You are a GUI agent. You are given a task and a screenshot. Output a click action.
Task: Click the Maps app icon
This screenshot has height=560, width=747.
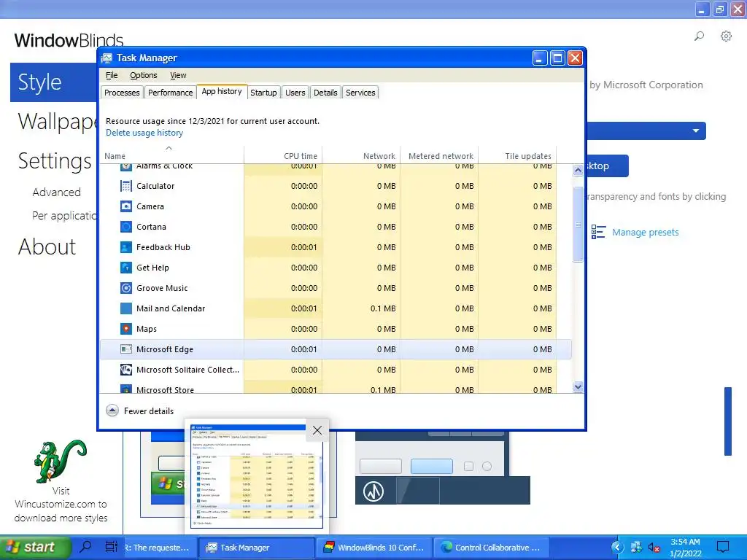[125, 329]
